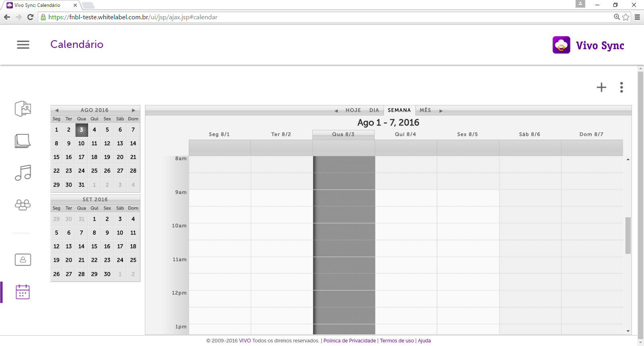Image resolution: width=644 pixels, height=346 pixels.
Task: Add a new event with plus icon
Action: tap(601, 87)
